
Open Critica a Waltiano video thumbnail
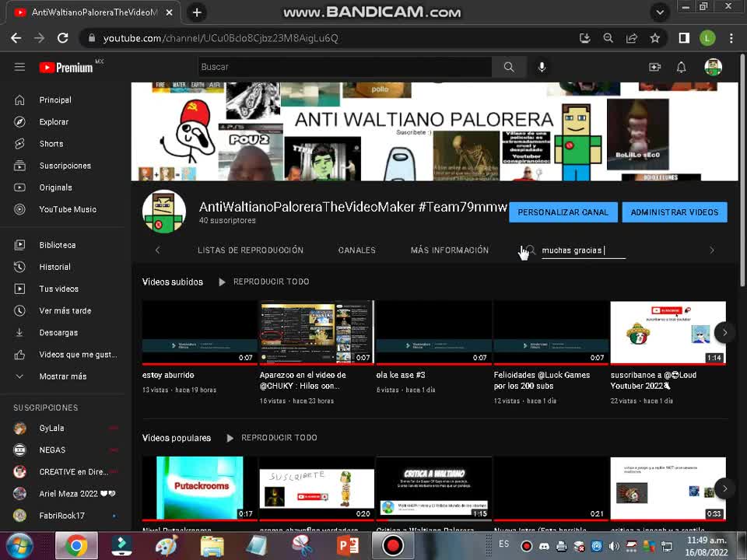(433, 488)
